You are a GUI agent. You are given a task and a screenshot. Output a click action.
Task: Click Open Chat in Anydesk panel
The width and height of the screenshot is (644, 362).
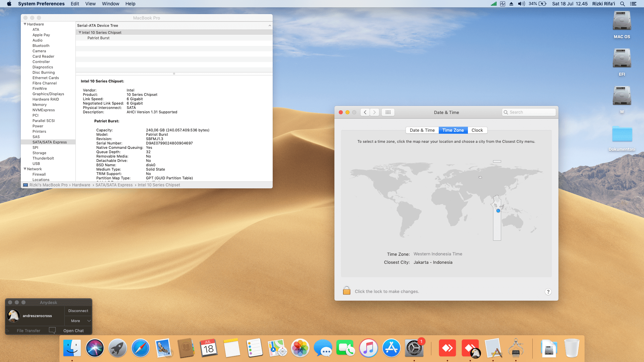tap(73, 330)
